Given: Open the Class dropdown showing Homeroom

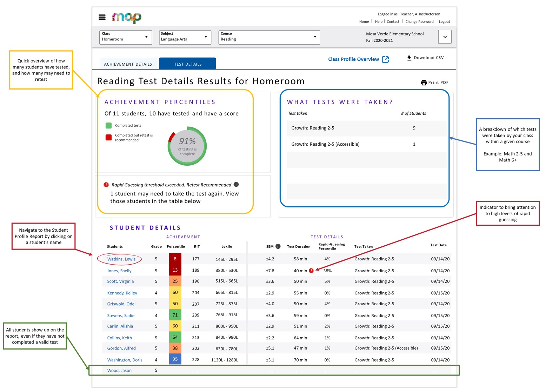Looking at the screenshot, I should (x=125, y=37).
